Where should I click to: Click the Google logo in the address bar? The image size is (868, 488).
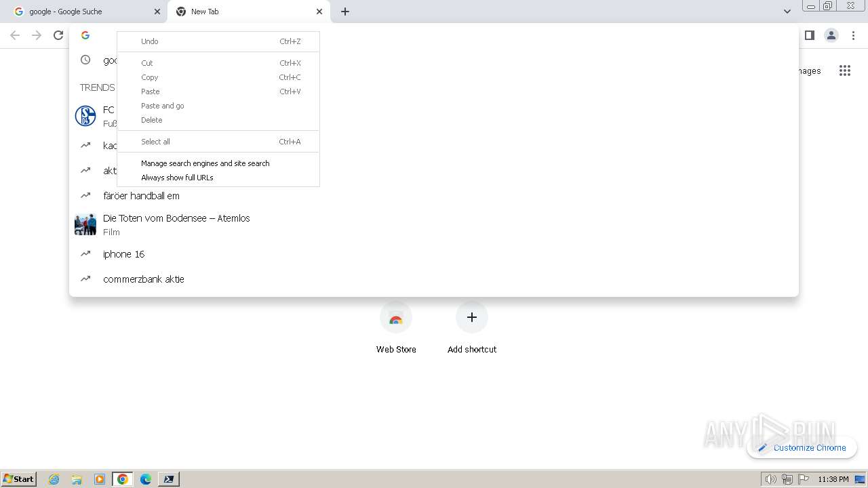click(x=85, y=35)
